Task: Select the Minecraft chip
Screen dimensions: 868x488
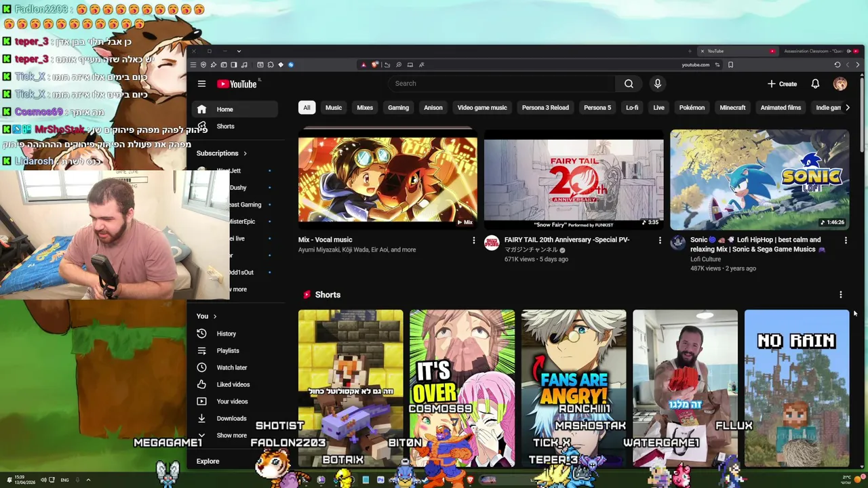Action: 732,108
